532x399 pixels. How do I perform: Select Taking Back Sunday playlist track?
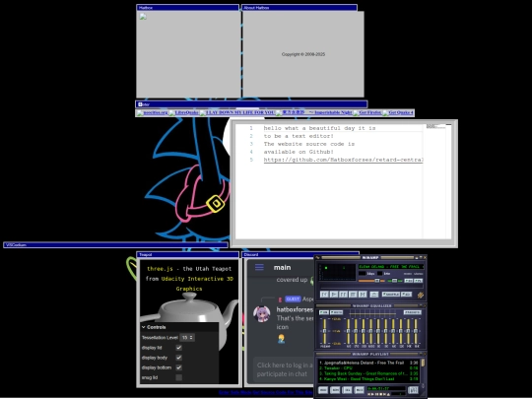pyautogui.click(x=368, y=373)
